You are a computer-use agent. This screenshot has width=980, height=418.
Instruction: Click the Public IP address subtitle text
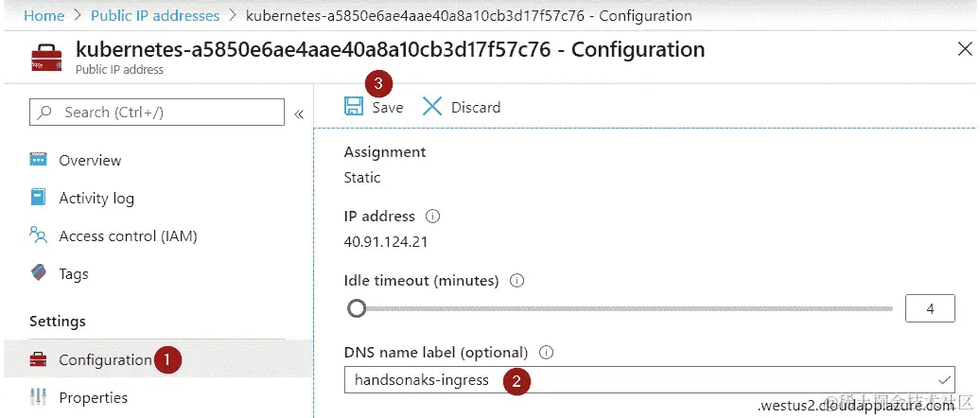pos(119,69)
